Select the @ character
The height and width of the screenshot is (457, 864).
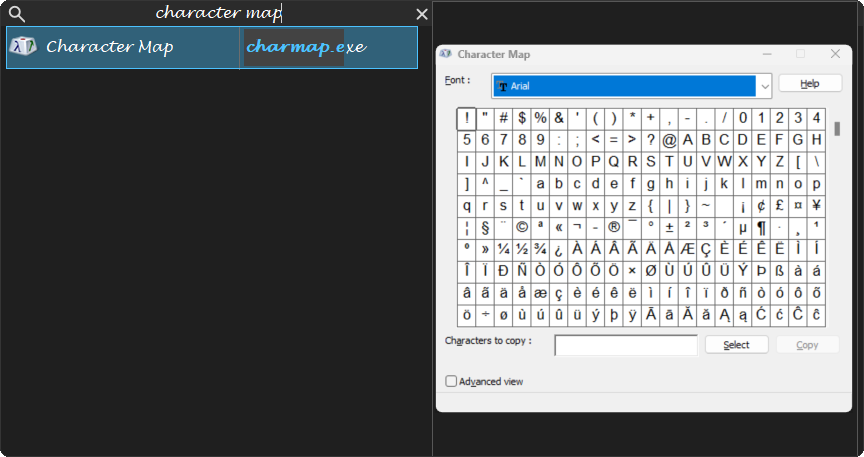(669, 141)
